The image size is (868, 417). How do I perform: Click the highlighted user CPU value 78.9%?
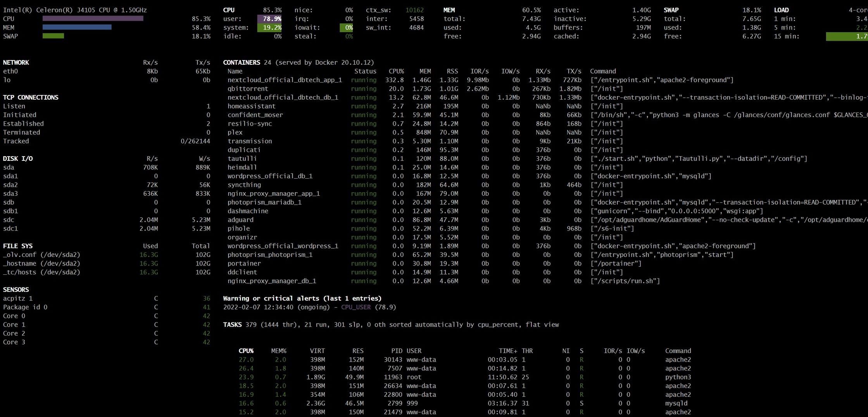point(269,19)
